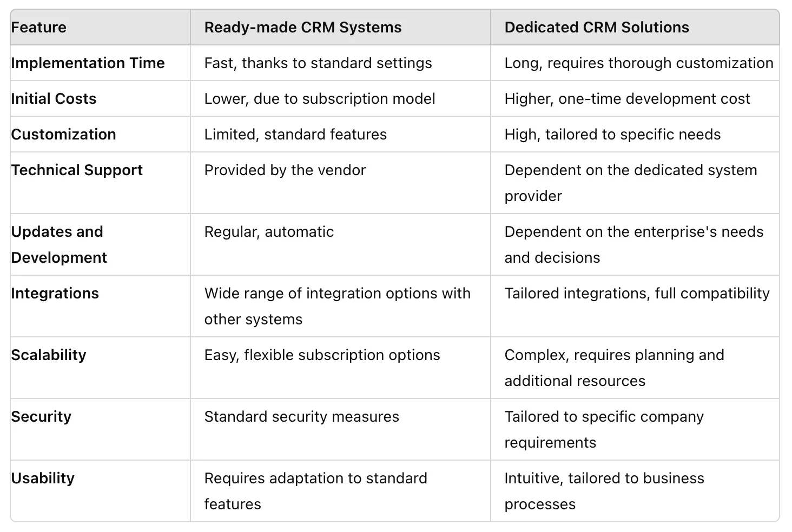Click the "Dedicated CRM Solutions" header cell
The height and width of the screenshot is (532, 792).
[597, 28]
